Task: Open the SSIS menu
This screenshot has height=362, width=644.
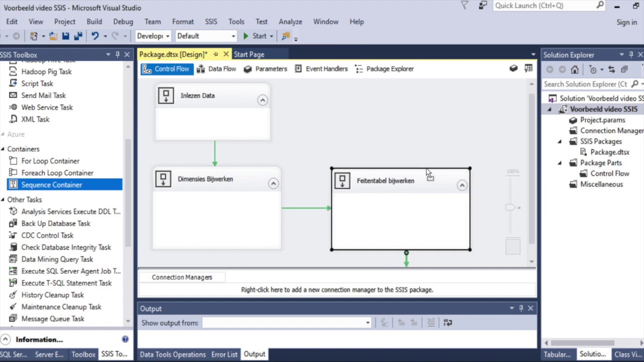Action: [x=211, y=22]
